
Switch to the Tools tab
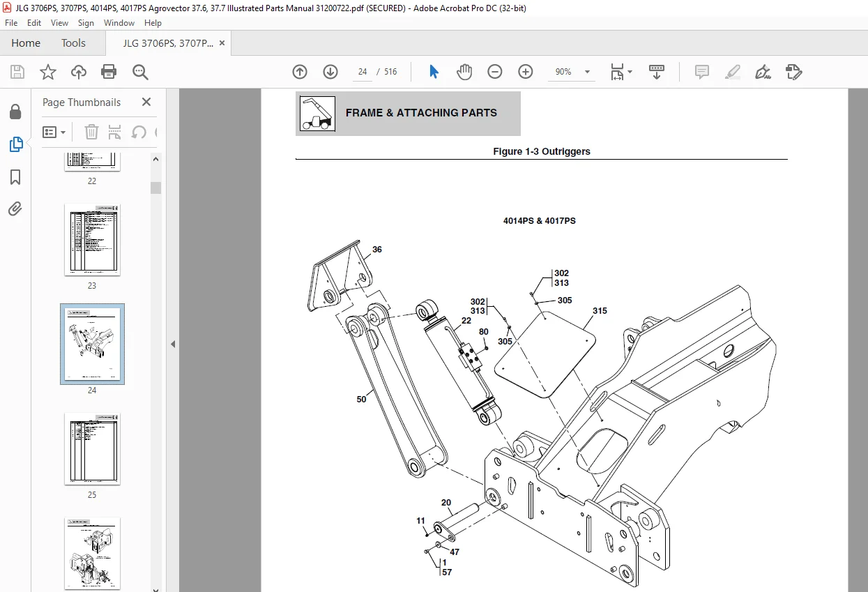[73, 43]
